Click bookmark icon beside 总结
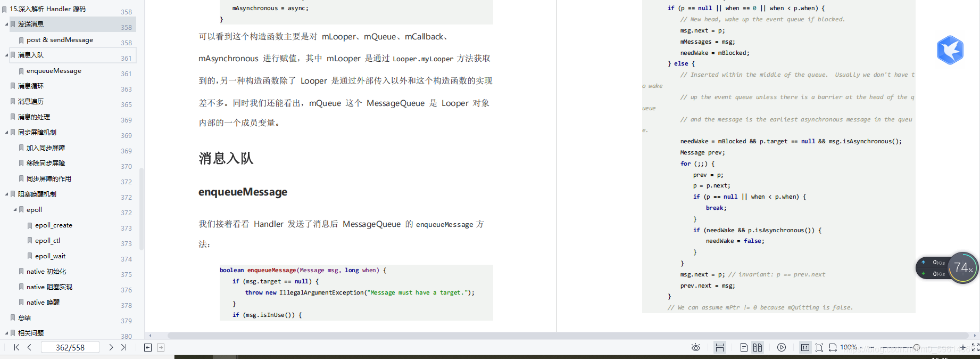 (13, 317)
